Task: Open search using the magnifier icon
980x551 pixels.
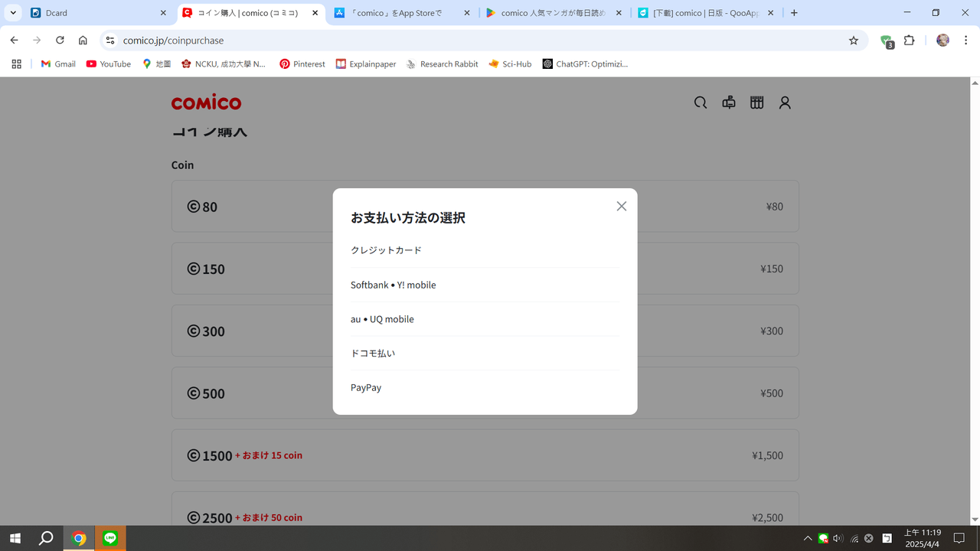Action: 700,102
